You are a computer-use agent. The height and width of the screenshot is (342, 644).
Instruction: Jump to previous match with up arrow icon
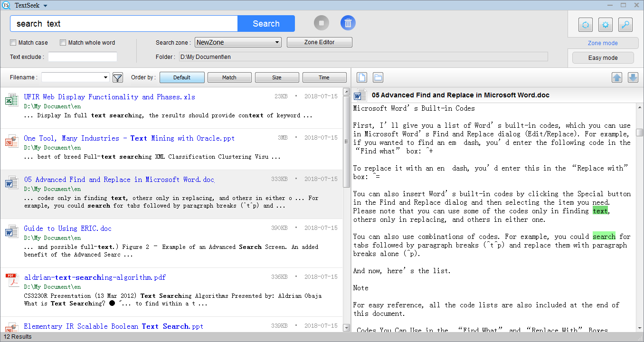616,77
